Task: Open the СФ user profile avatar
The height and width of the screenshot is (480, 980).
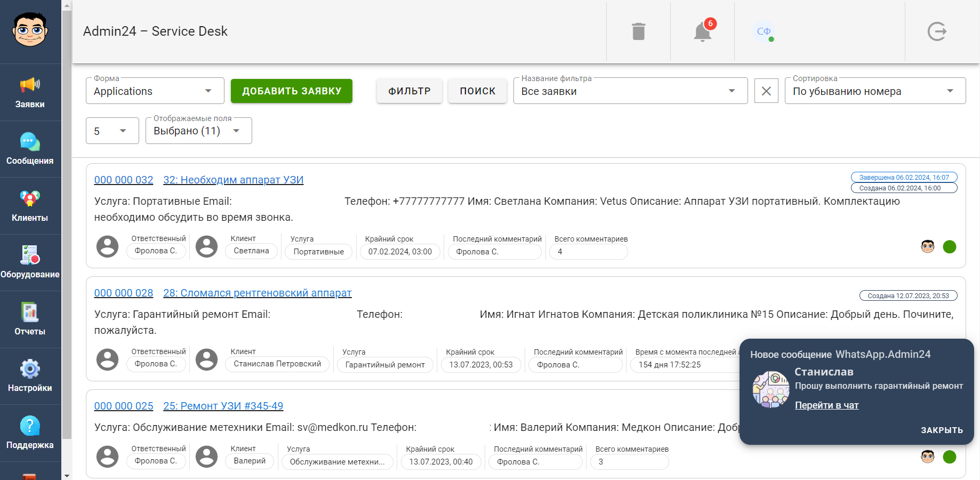Action: point(764,31)
